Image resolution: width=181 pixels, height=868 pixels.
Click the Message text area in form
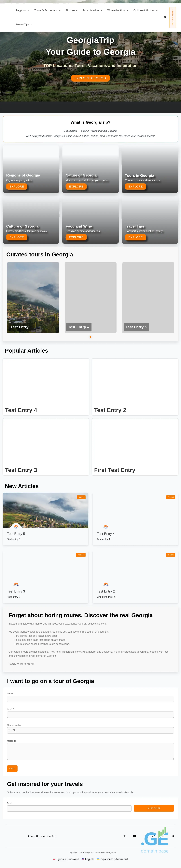90,751
